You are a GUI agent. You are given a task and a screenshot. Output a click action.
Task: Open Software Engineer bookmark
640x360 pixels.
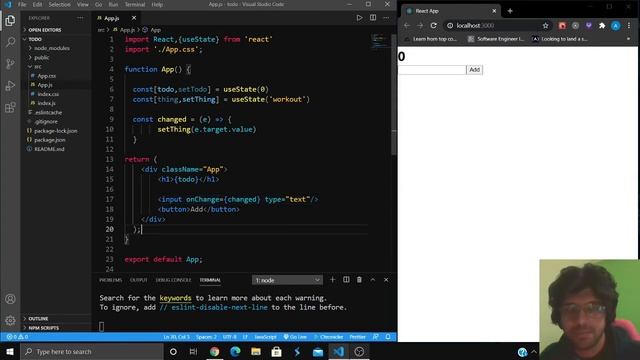[496, 39]
